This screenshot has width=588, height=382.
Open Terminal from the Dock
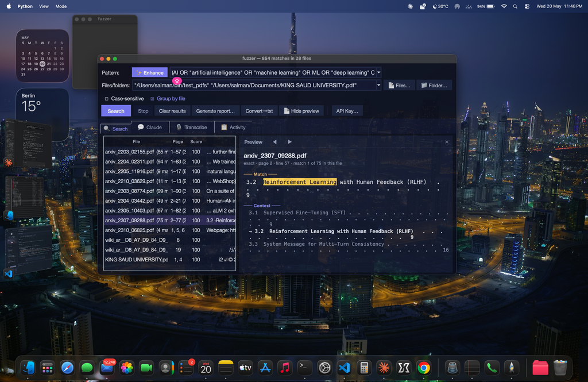[304, 368]
